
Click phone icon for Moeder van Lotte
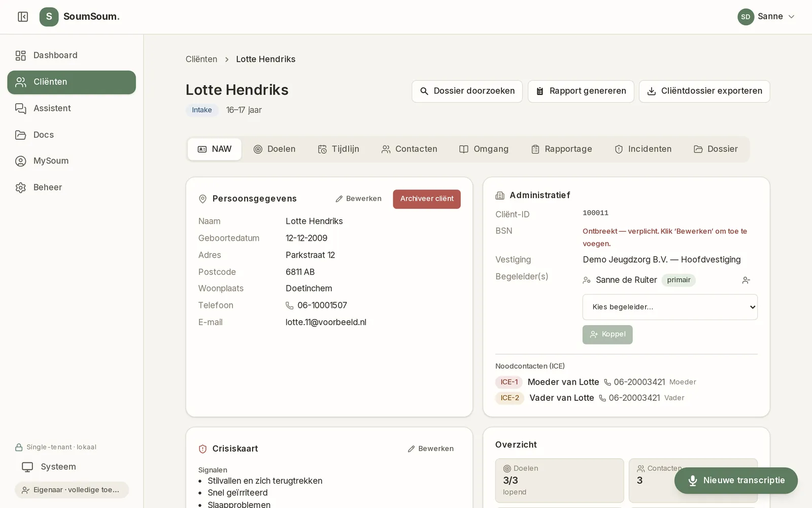click(607, 383)
